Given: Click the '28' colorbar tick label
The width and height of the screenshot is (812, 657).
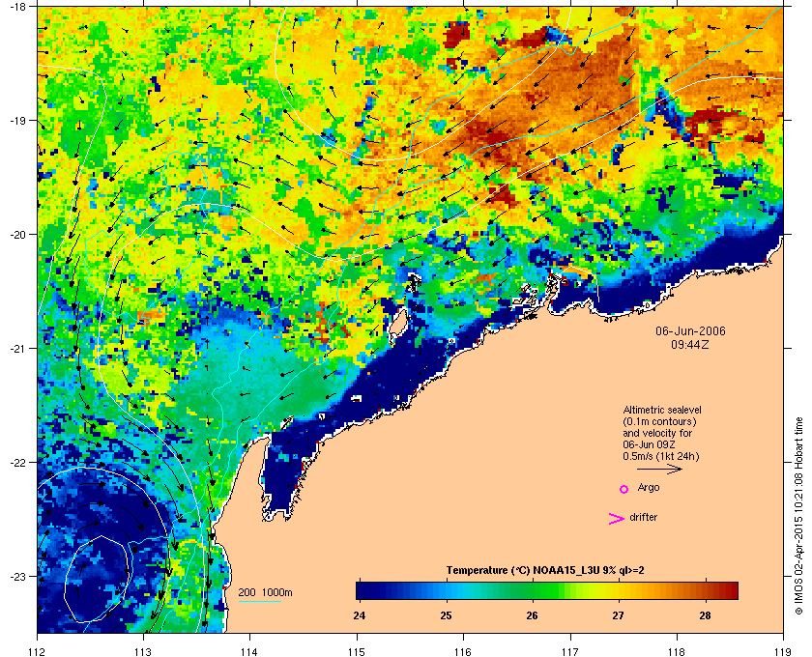Looking at the screenshot, I should (x=705, y=615).
